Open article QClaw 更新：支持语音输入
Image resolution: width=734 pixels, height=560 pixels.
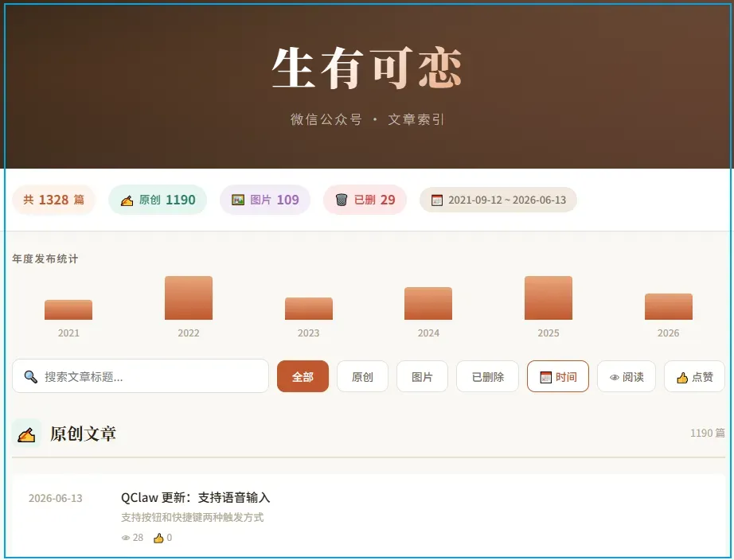195,497
